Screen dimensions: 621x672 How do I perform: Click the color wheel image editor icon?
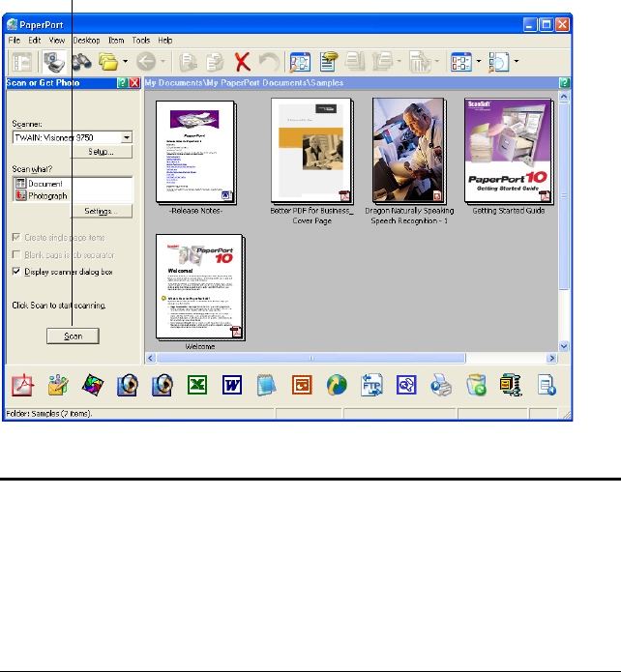[93, 385]
